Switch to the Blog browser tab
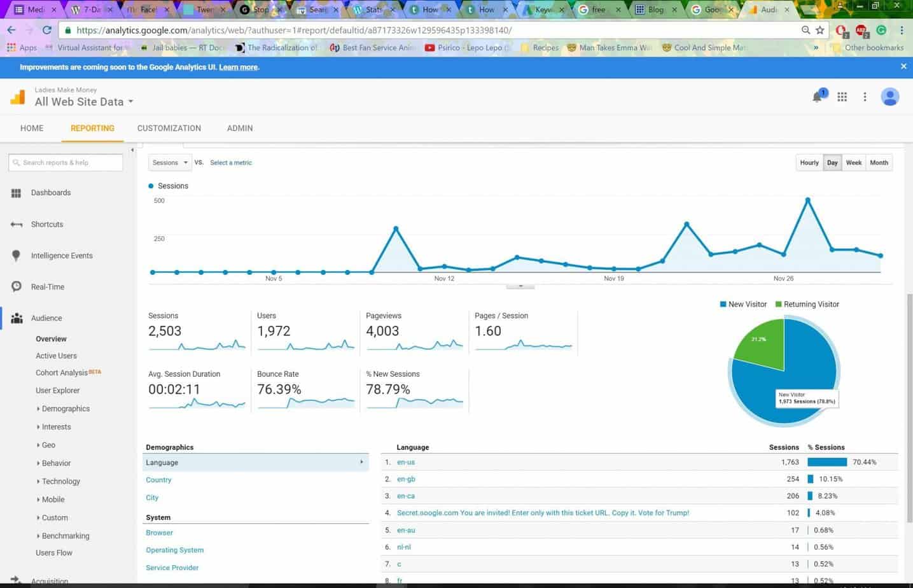The width and height of the screenshot is (913, 588). 657,10
